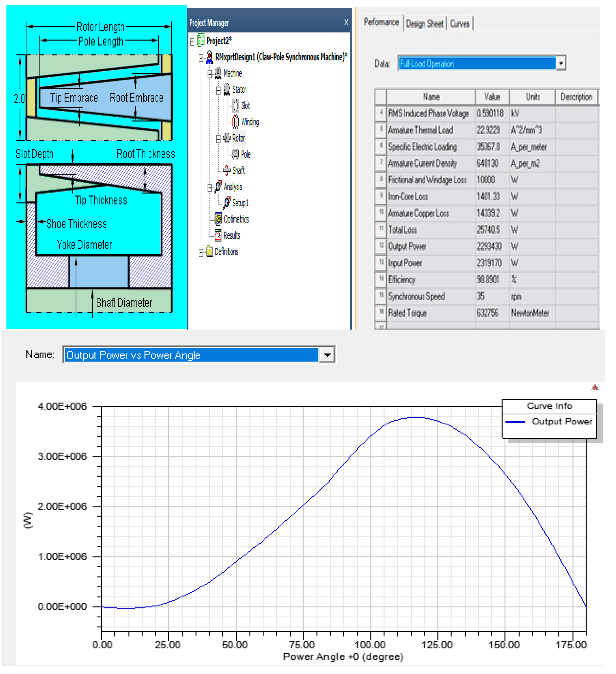
Task: Select the Pole icon under Rotor
Action: point(236,154)
